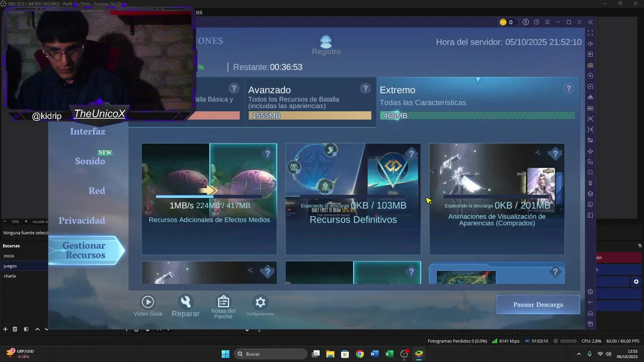This screenshot has height=362, width=644.
Task: Click Recursos Adicionales de Efectos Medios card
Action: pos(209,199)
